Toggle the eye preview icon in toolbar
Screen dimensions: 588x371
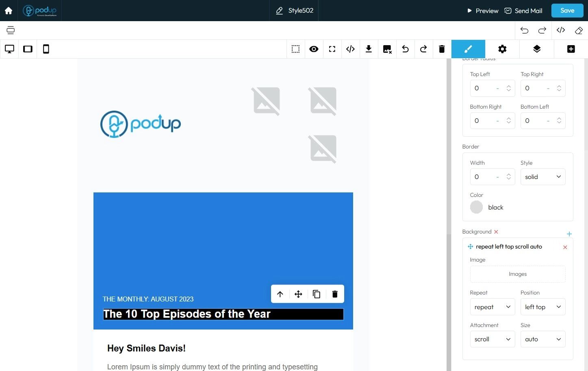(314, 49)
